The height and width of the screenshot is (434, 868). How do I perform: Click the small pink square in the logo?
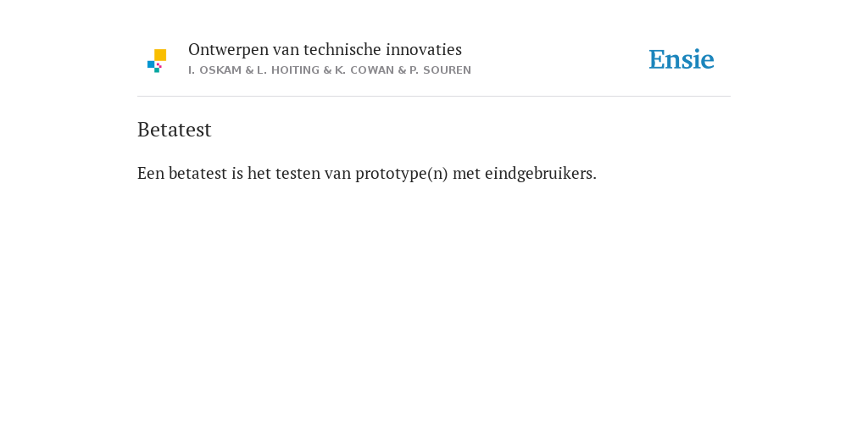pyautogui.click(x=159, y=65)
